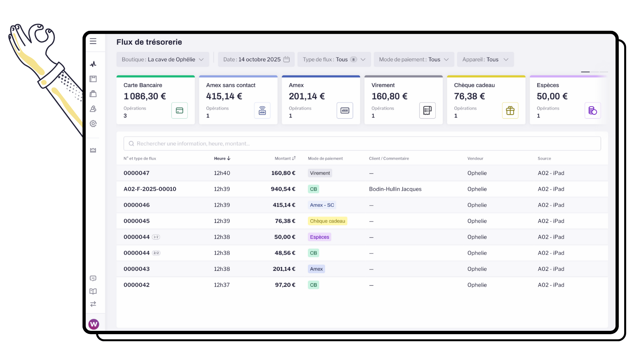Open the date picker for 14 octobre 2025
This screenshot has height=362, width=644.
(x=256, y=59)
